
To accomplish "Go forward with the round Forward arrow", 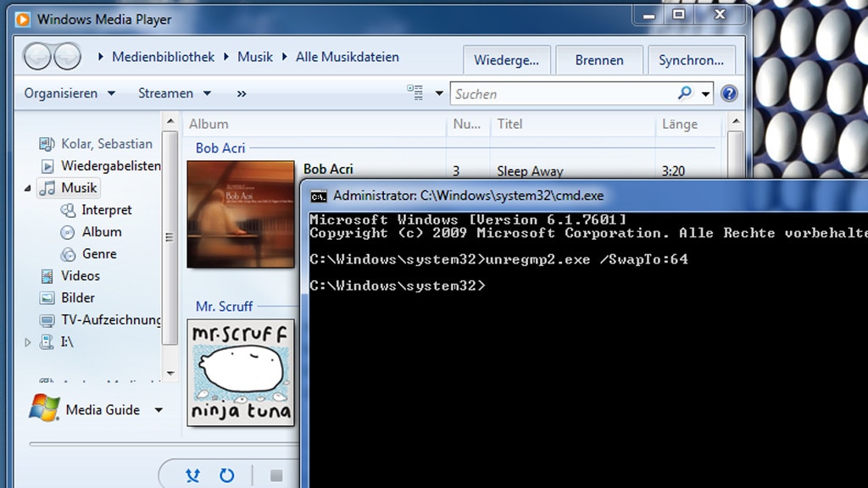I will click(68, 57).
